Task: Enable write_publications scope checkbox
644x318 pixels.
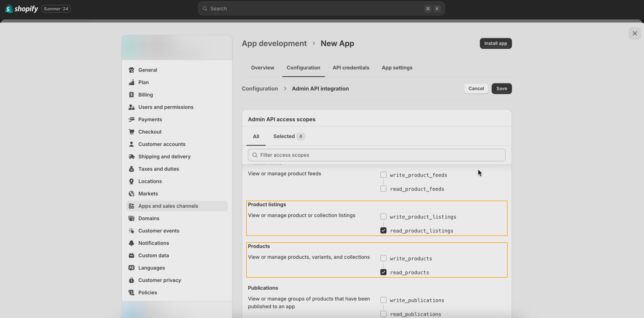Action: click(384, 300)
